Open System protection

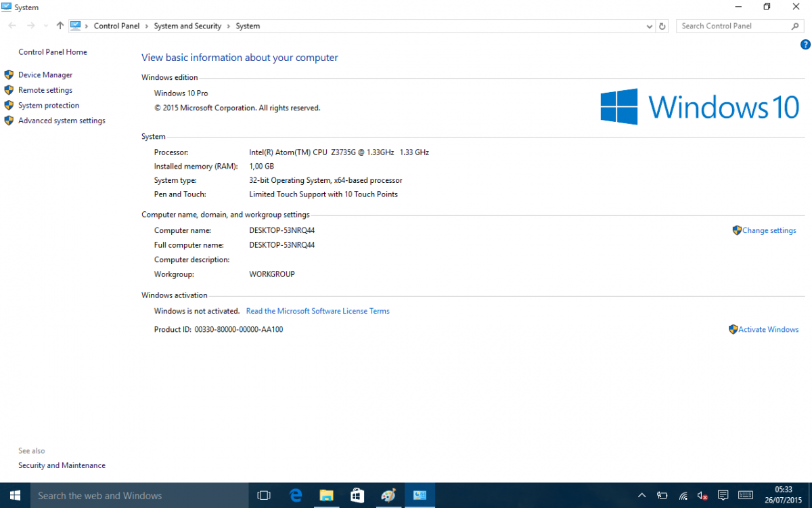pos(49,106)
